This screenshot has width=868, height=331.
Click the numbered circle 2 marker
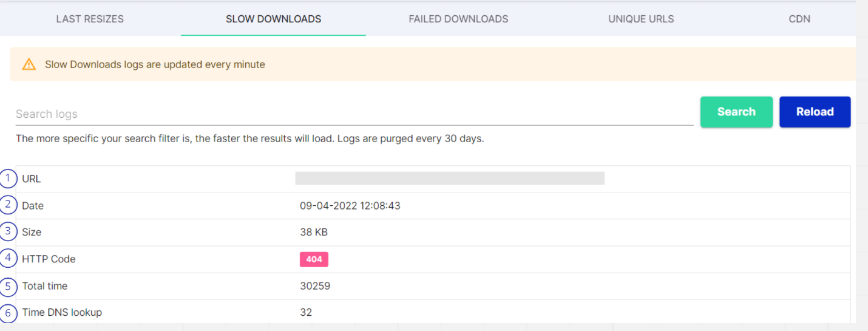[8, 205]
